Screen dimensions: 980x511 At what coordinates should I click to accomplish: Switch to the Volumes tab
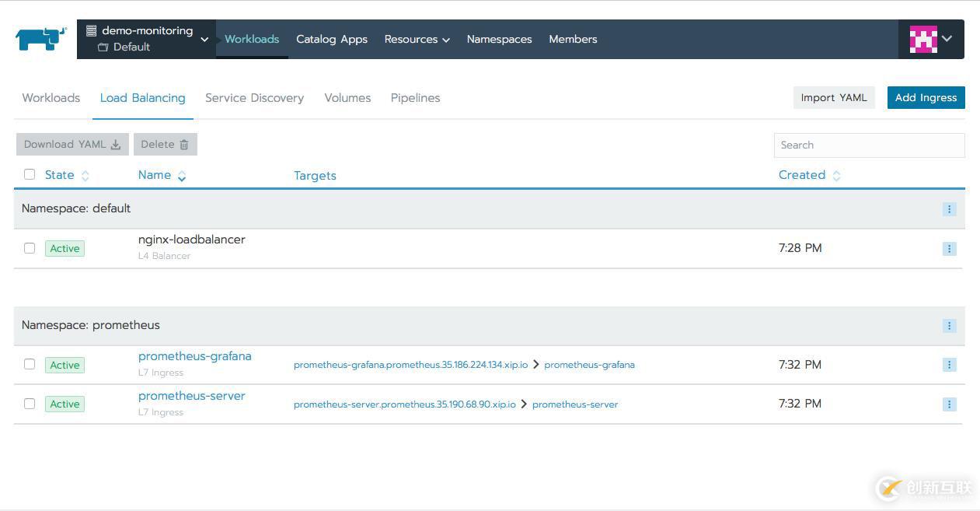pyautogui.click(x=347, y=98)
